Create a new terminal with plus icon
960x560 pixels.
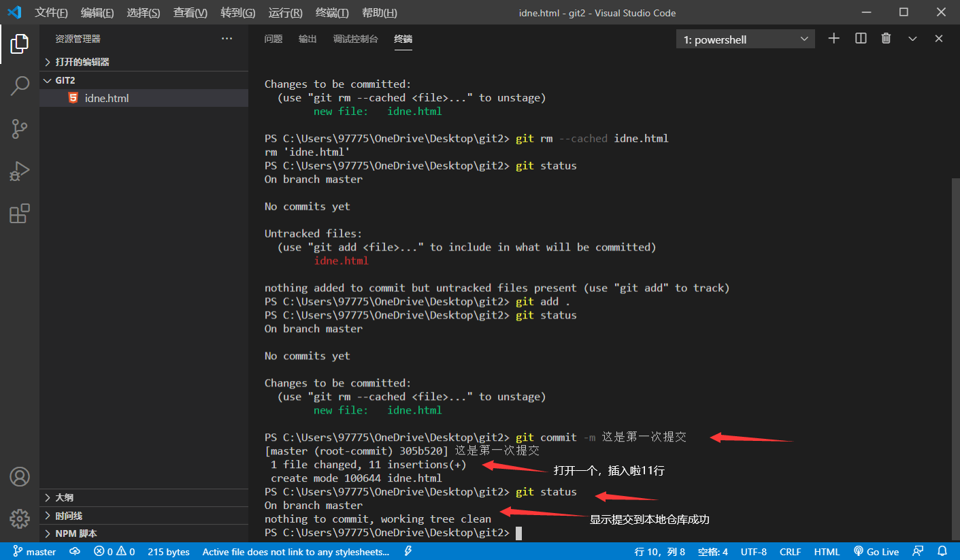point(833,39)
